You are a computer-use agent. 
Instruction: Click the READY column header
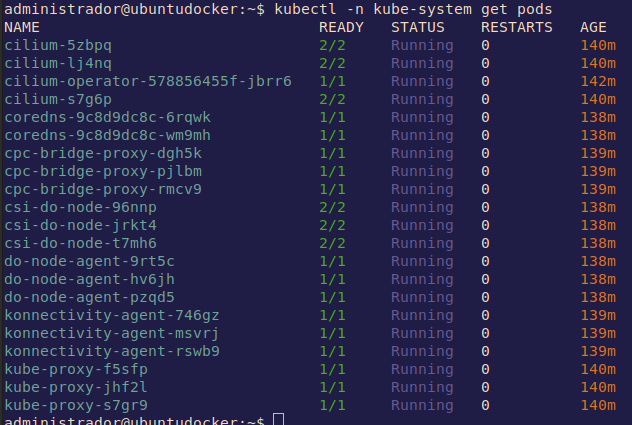[x=341, y=27]
